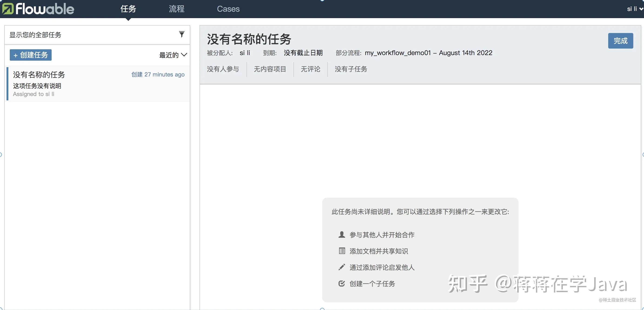Switch to the 流程 tab
Image resolution: width=644 pixels, height=310 pixels.
(x=176, y=9)
